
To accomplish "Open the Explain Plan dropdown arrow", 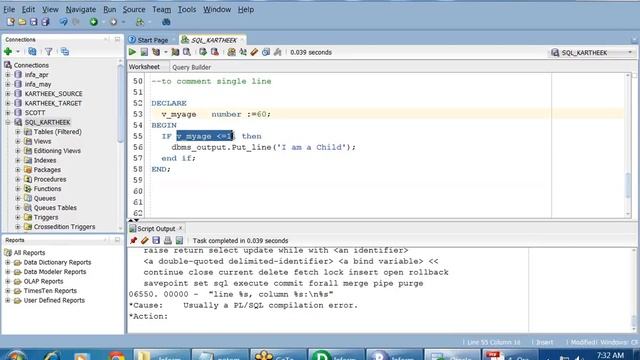I will click(x=165, y=52).
